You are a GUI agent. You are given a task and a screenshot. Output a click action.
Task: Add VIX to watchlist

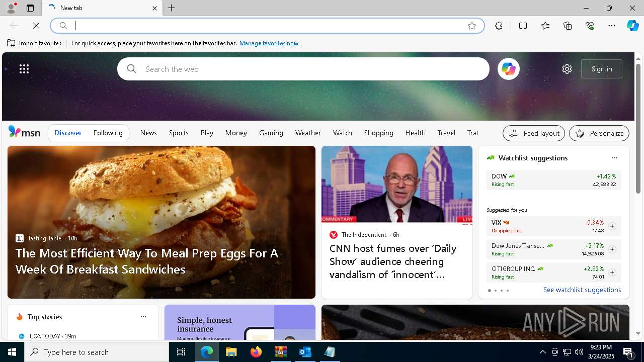coord(612,226)
